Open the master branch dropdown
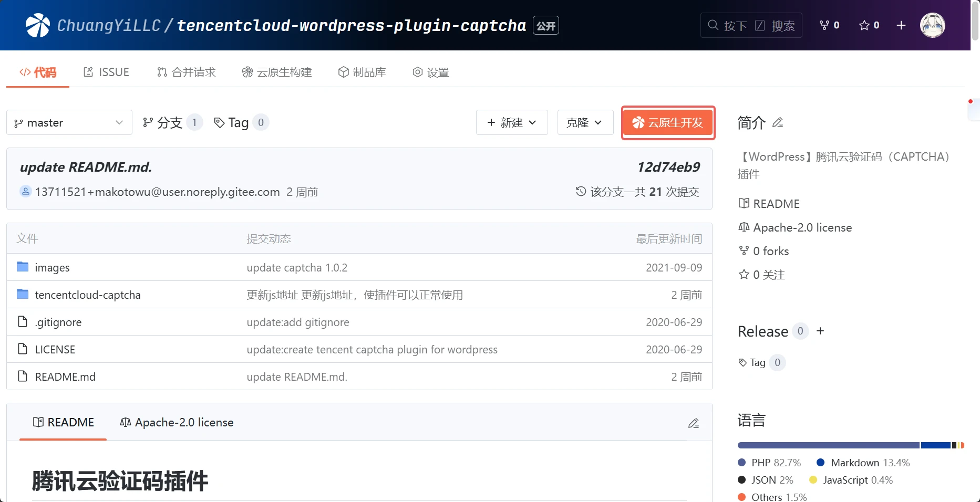Viewport: 980px width, 502px height. (x=69, y=122)
